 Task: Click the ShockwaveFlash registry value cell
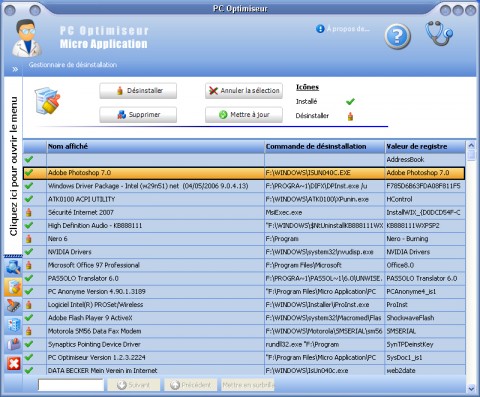425,318
